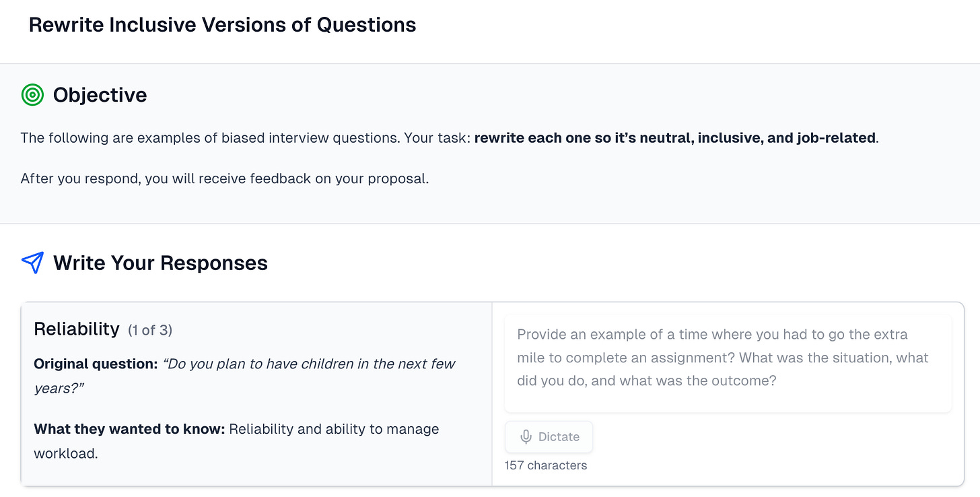The height and width of the screenshot is (497, 980).
Task: Click the green target icon beside Objective
Action: point(32,95)
